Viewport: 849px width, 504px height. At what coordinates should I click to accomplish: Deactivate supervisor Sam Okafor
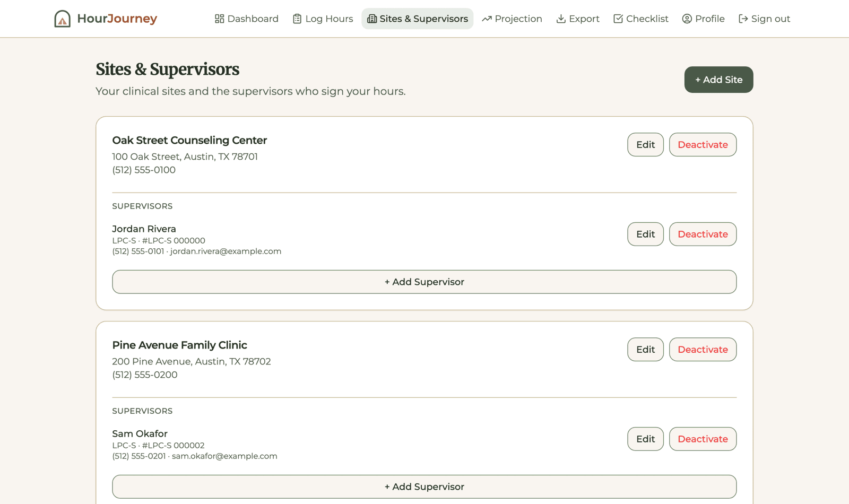pyautogui.click(x=703, y=439)
